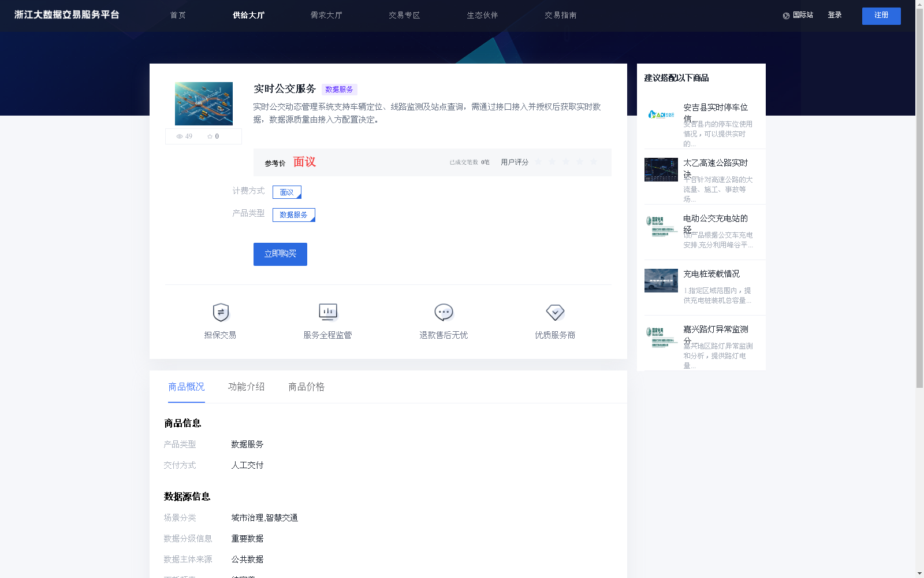Open the 供给大厅 menu item
The image size is (924, 578).
click(x=248, y=16)
